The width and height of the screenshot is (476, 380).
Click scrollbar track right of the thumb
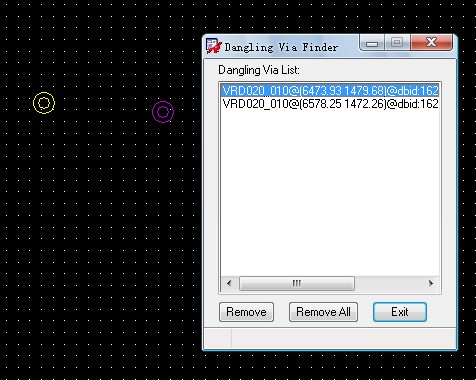tap(389, 283)
